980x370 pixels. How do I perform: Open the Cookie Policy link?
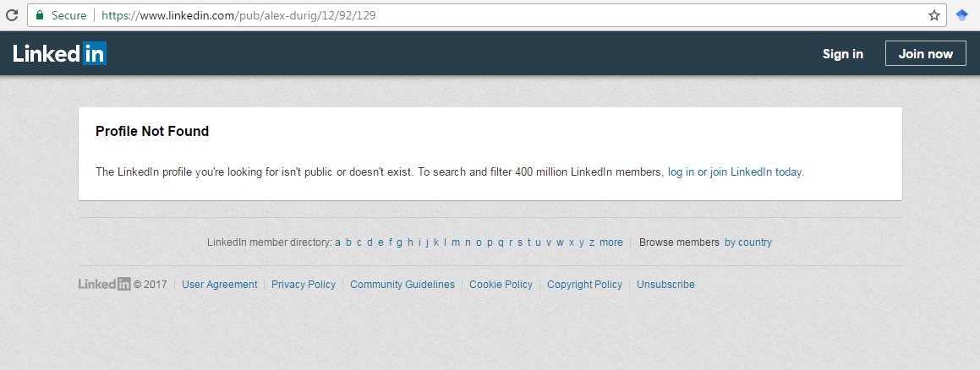pyautogui.click(x=501, y=285)
